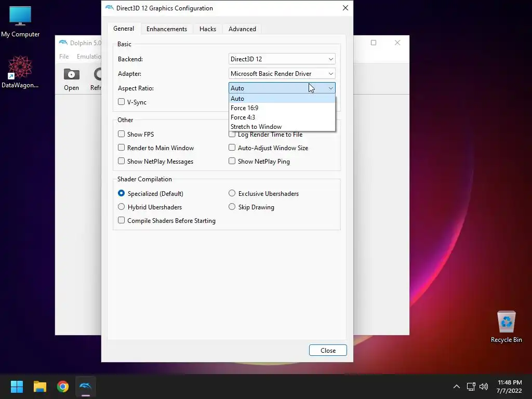
Task: Choose Force 16:9 aspect ratio
Action: (282, 108)
